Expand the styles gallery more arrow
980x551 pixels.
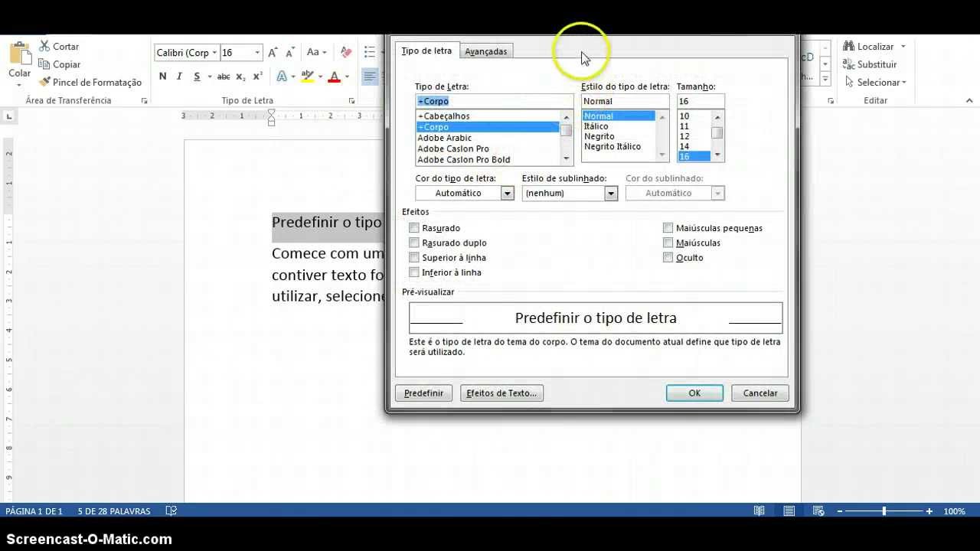[825, 79]
